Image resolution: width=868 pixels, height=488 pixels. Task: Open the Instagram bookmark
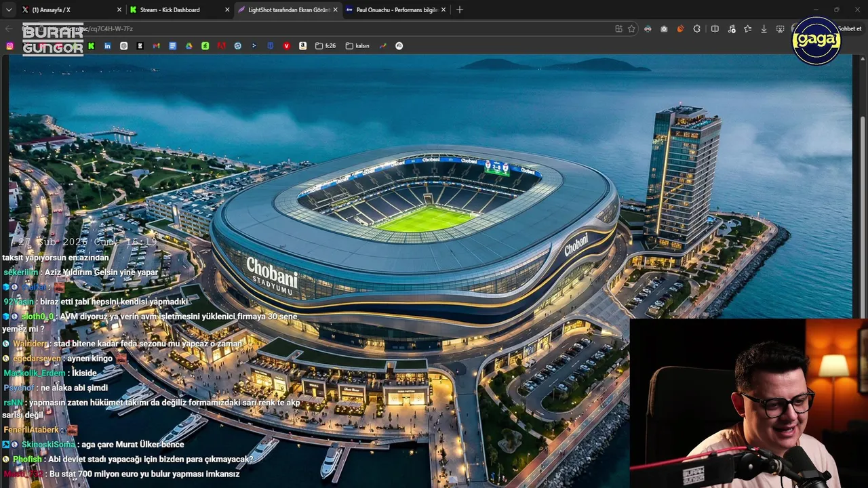tap(9, 45)
